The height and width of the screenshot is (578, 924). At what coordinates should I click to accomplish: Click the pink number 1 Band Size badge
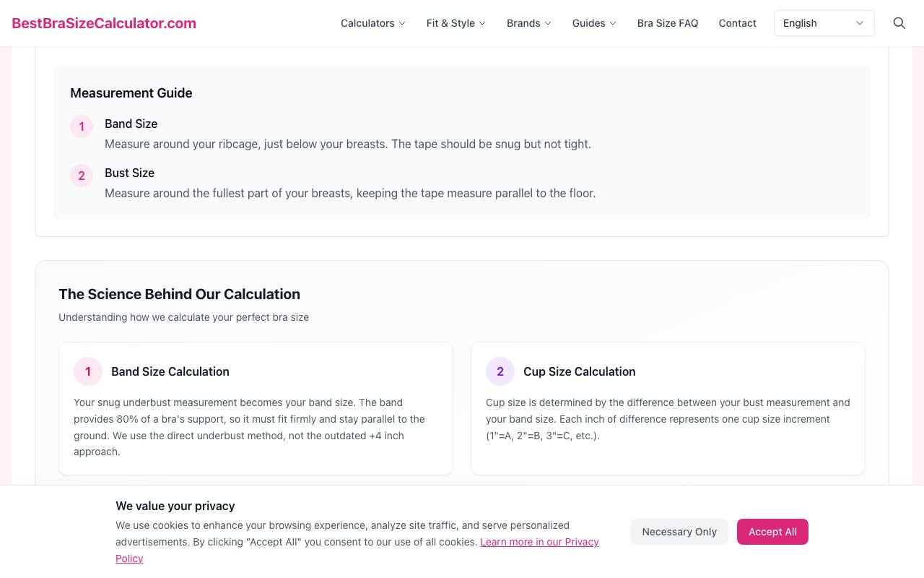pyautogui.click(x=82, y=126)
